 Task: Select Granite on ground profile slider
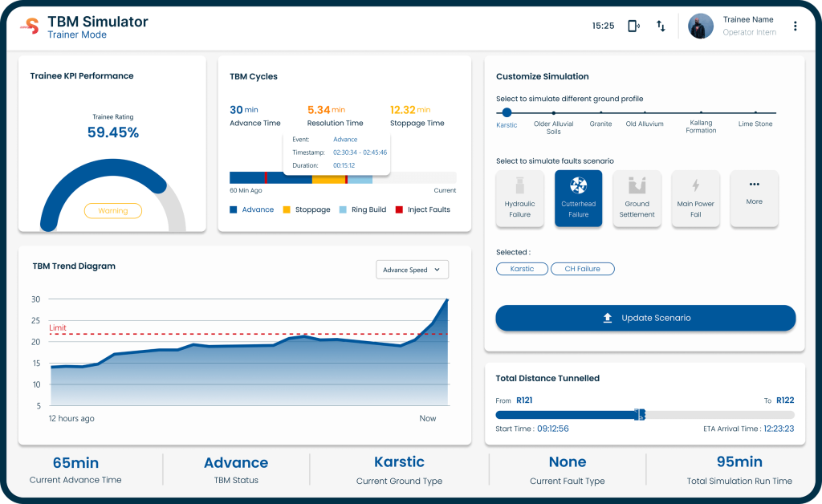click(x=600, y=113)
